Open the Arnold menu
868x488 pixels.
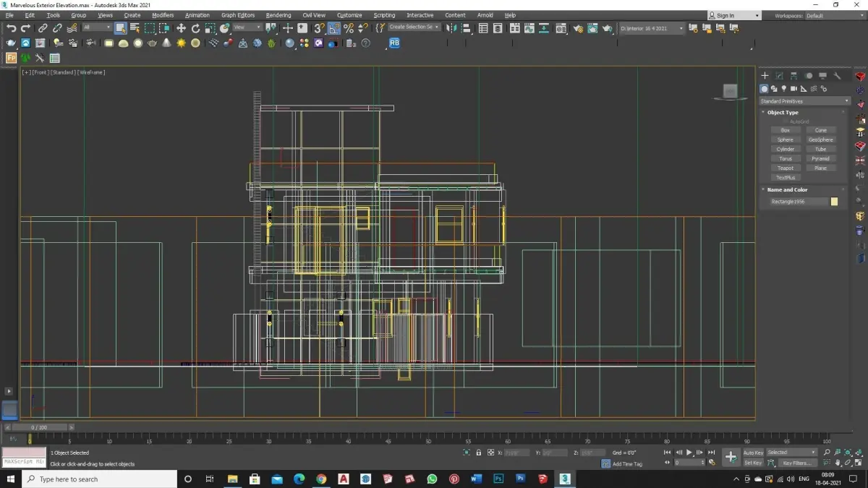pos(485,15)
